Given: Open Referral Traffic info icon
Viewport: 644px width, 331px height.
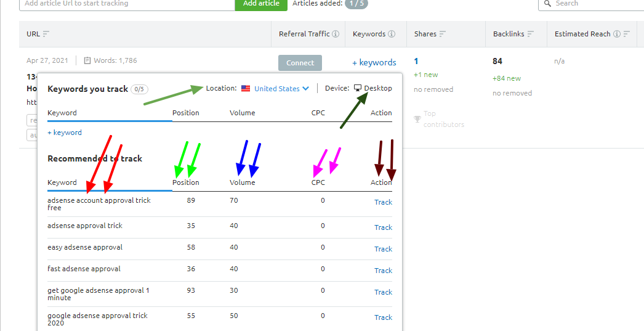Looking at the screenshot, I should click(336, 34).
